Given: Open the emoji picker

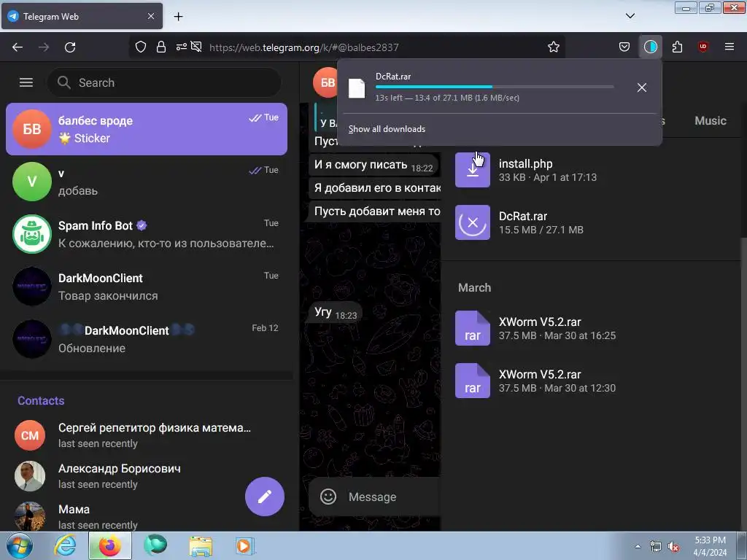Looking at the screenshot, I should [x=328, y=497].
